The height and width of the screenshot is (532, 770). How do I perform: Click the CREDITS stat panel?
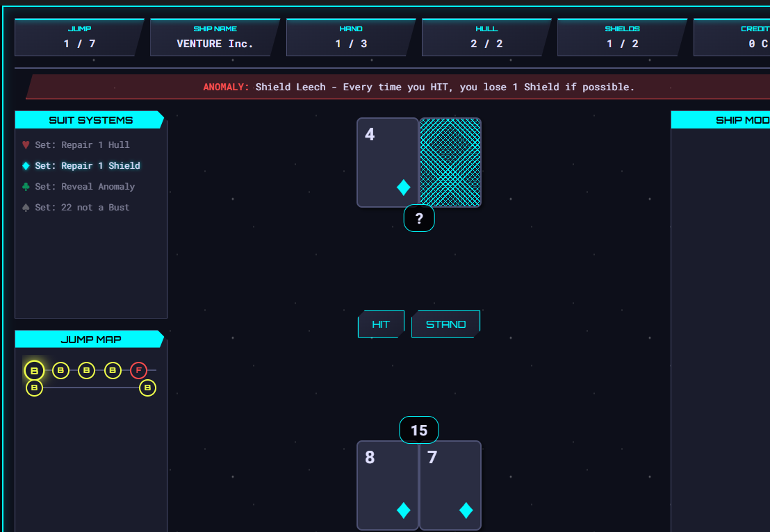point(732,38)
